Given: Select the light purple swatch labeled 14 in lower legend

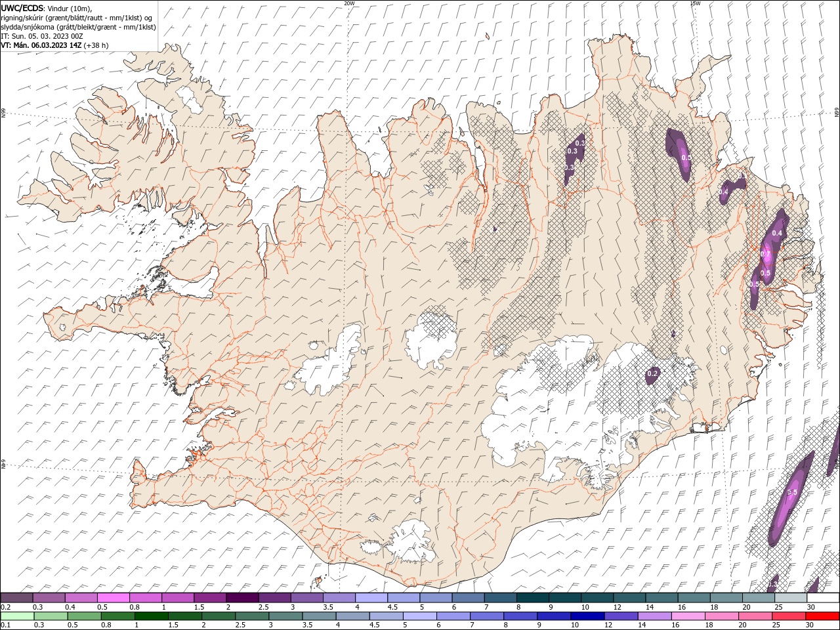Looking at the screenshot, I should 654,616.
